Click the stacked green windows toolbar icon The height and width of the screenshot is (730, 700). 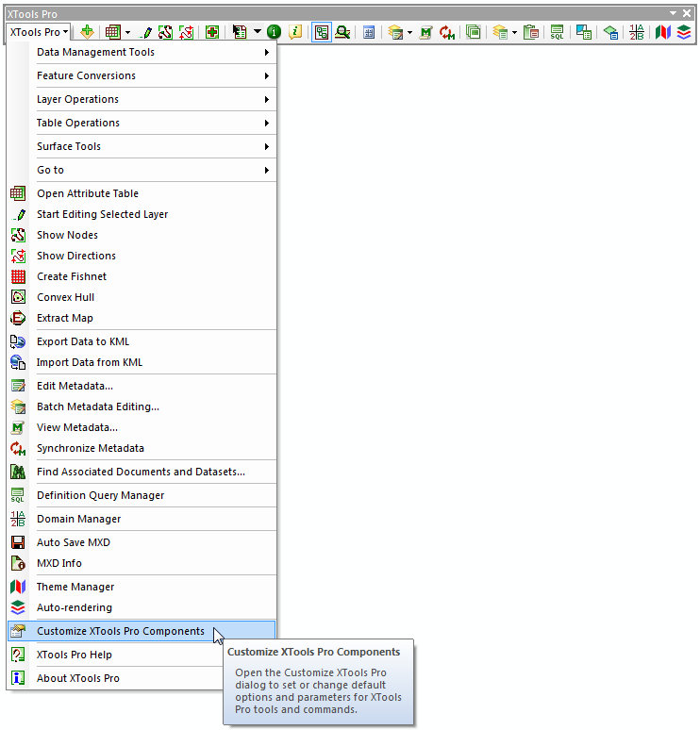click(474, 32)
